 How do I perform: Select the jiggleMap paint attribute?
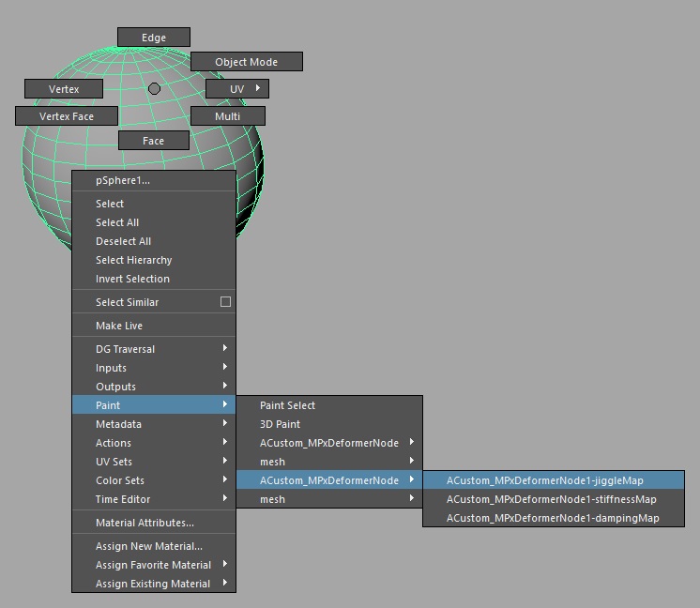(544, 480)
